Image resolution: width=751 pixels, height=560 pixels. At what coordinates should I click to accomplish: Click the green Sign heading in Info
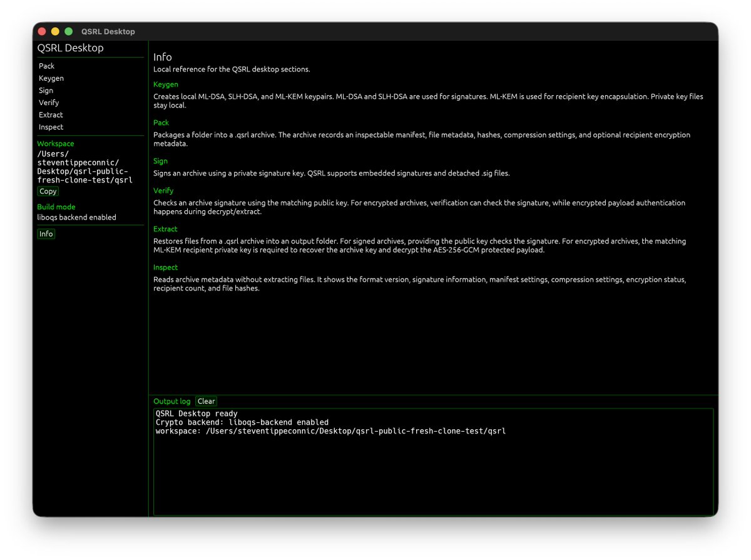(160, 161)
